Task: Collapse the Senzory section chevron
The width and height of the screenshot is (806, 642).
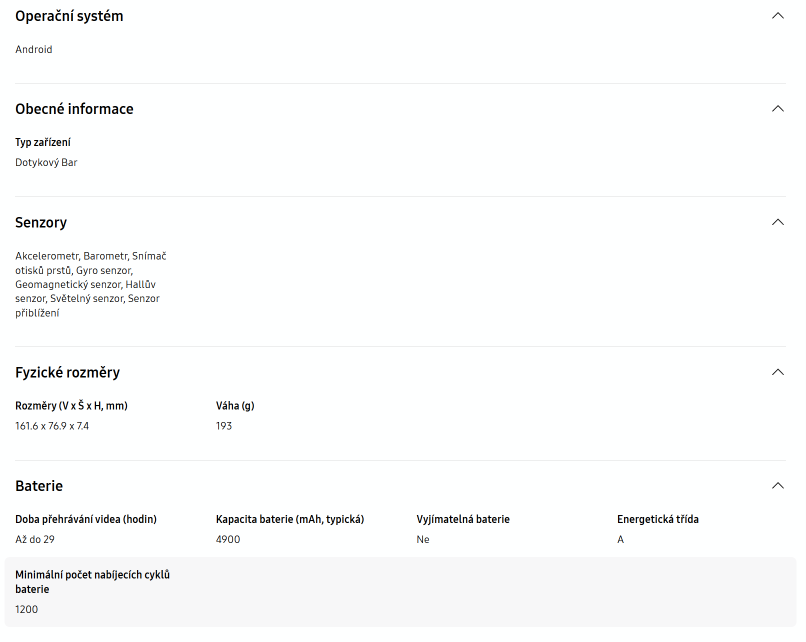Action: point(778,222)
